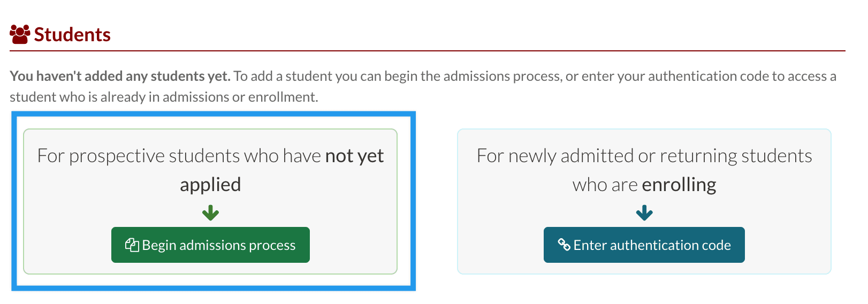Click the "who are" text before enrolling
The image size is (868, 304).
(605, 185)
